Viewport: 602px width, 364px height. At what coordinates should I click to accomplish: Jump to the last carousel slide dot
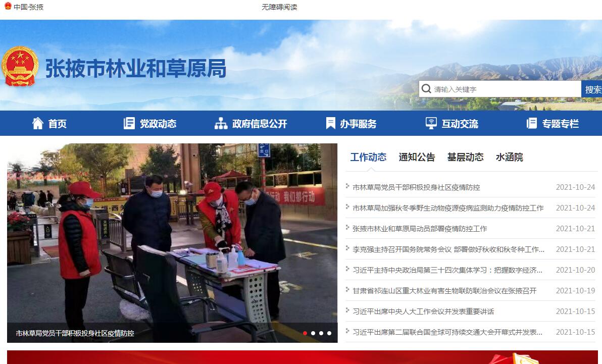coord(329,333)
